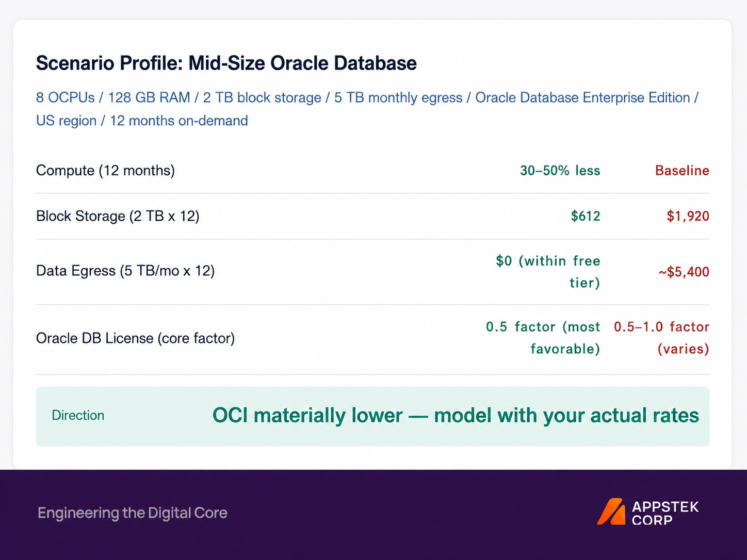
Task: Click the 0.5–1.0 factor varies text
Action: tap(662, 338)
